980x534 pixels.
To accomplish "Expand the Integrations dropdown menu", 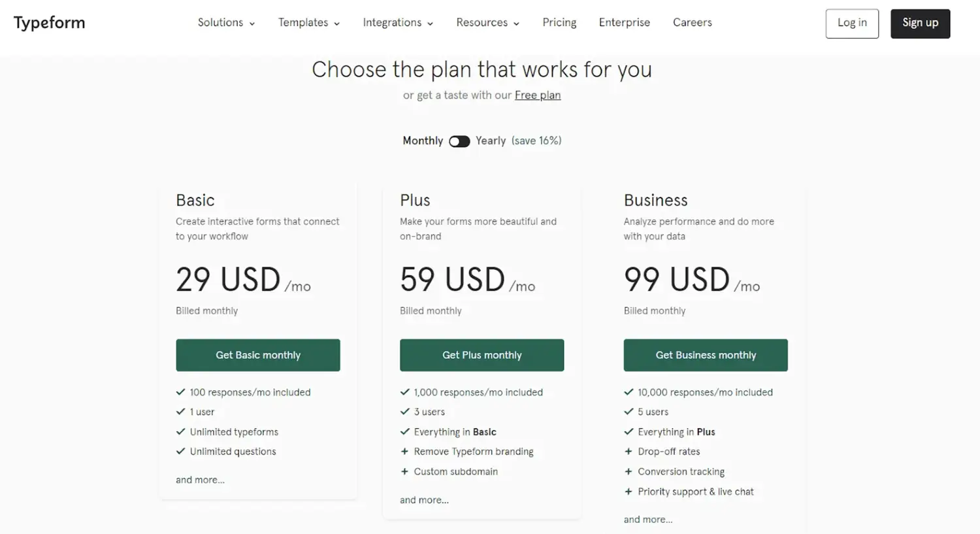I will (x=398, y=23).
